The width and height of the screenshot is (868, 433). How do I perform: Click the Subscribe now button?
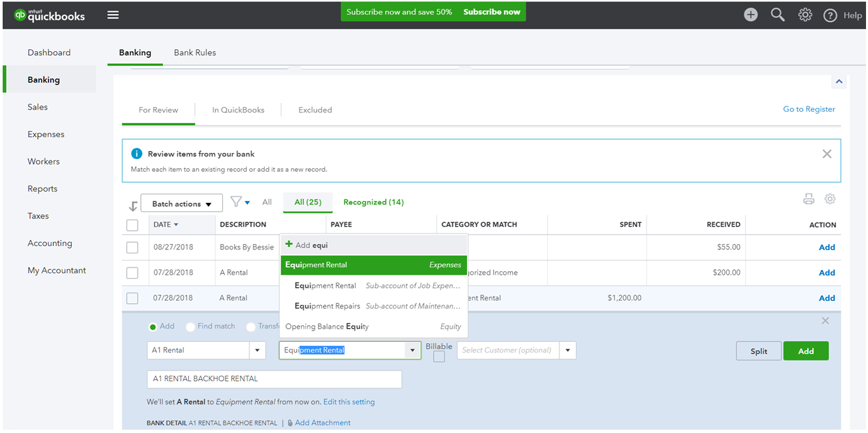(492, 12)
